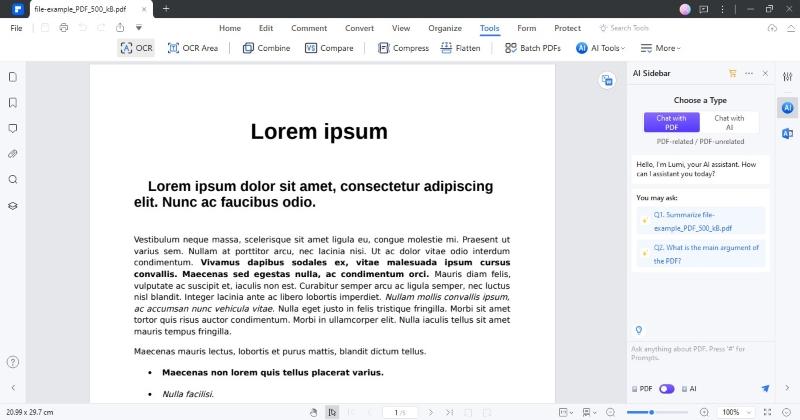Click the Flatten tool
The width and height of the screenshot is (800, 420).
point(461,48)
